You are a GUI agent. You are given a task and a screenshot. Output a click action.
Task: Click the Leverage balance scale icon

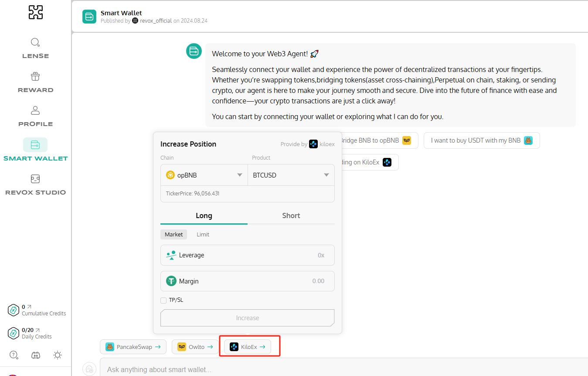click(x=171, y=255)
